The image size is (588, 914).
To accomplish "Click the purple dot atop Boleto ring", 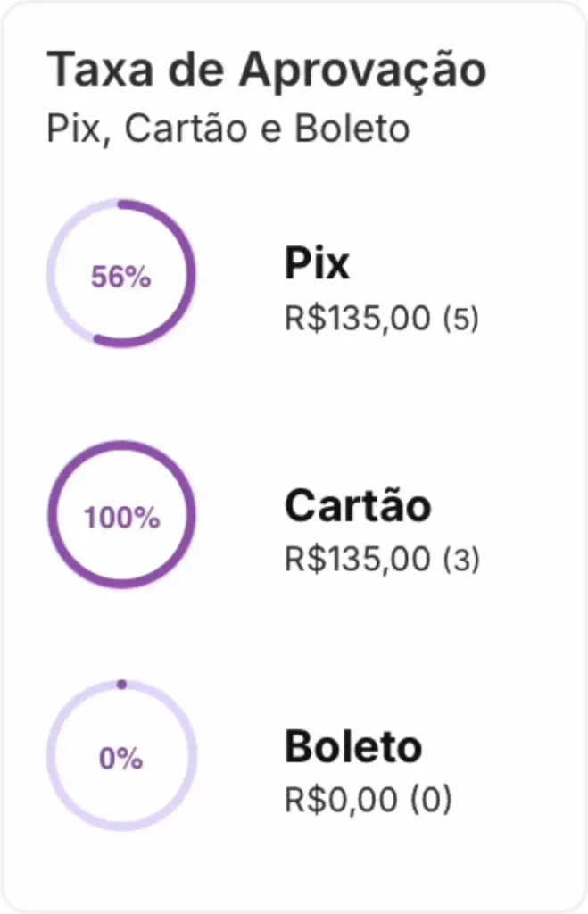I will tap(121, 685).
